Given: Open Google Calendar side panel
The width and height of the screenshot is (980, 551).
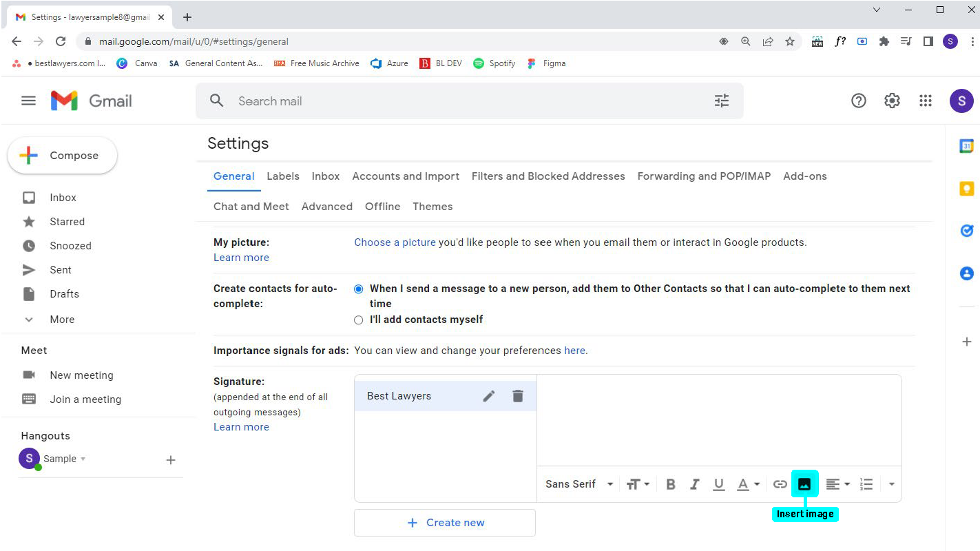Looking at the screenshot, I should (x=966, y=146).
